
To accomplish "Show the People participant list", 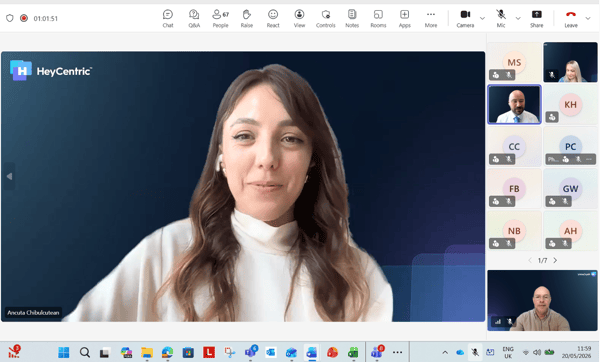I will click(x=220, y=18).
